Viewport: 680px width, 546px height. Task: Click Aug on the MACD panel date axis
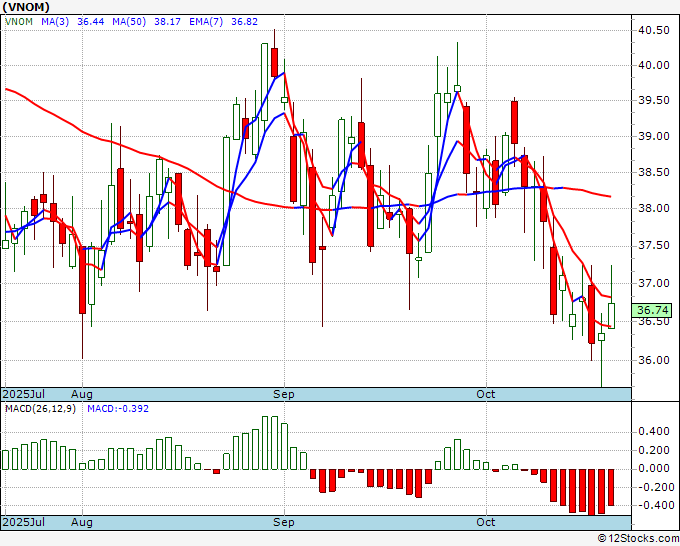[82, 522]
